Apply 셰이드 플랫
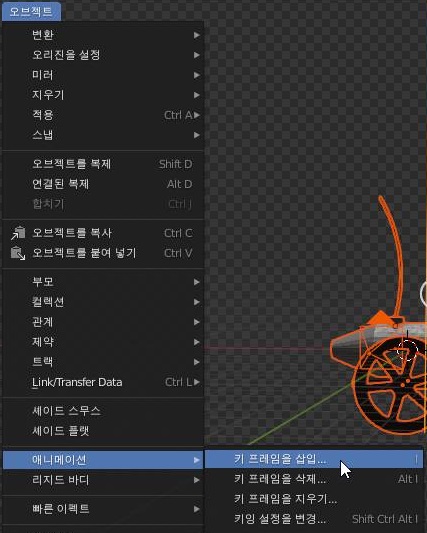 pyautogui.click(x=103, y=431)
